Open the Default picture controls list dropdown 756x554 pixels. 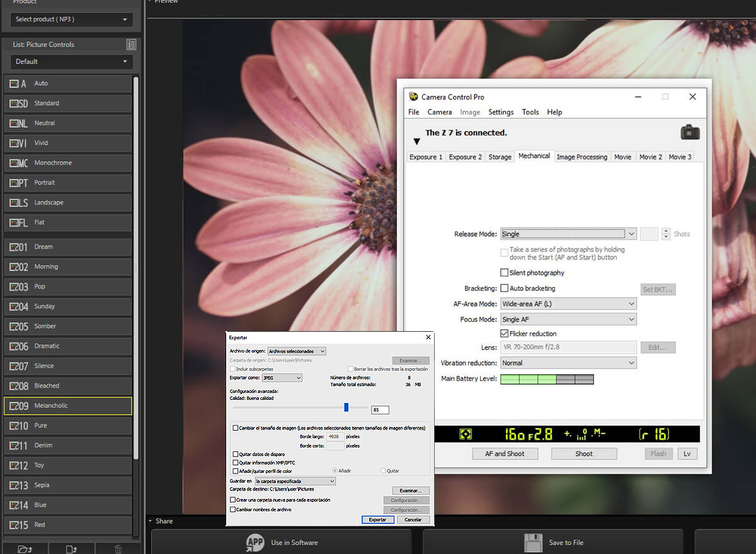pos(71,62)
